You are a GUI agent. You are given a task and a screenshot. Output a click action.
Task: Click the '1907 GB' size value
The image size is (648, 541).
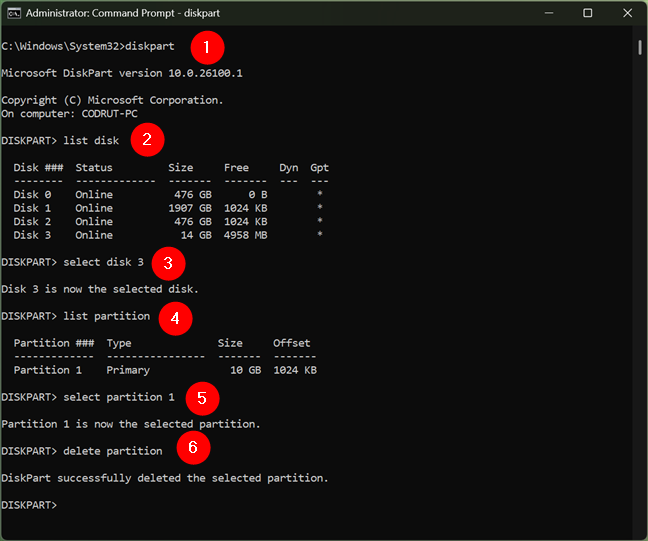coord(190,208)
